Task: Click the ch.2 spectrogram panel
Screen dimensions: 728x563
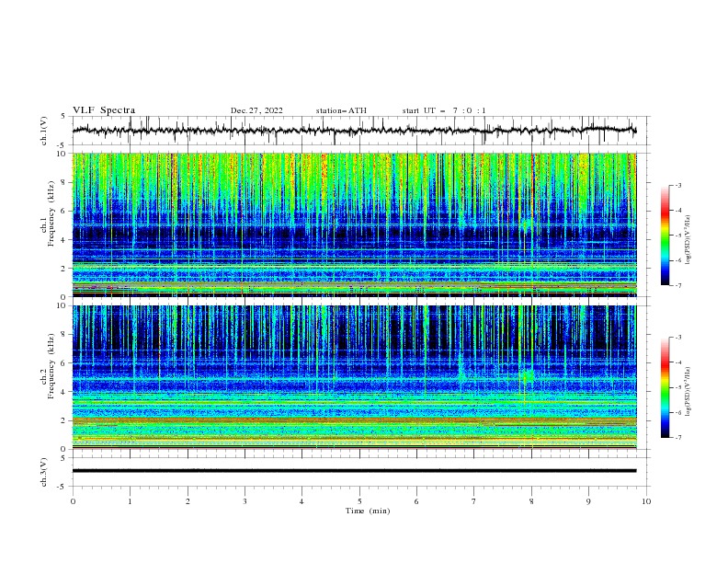Action: tap(354, 377)
